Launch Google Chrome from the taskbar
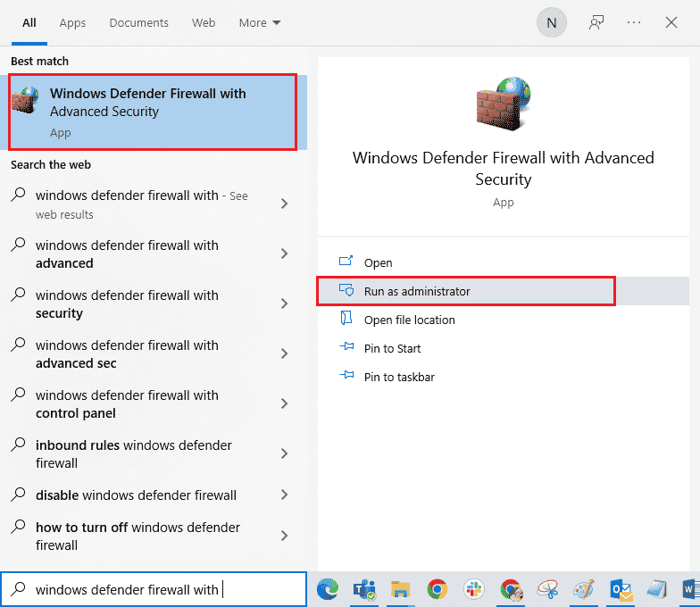Image resolution: width=700 pixels, height=607 pixels. tap(437, 589)
